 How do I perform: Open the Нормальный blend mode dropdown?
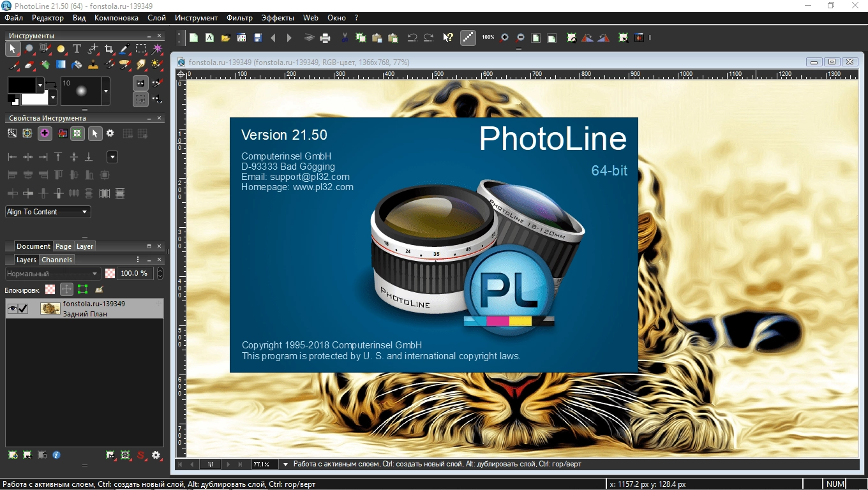tap(53, 273)
